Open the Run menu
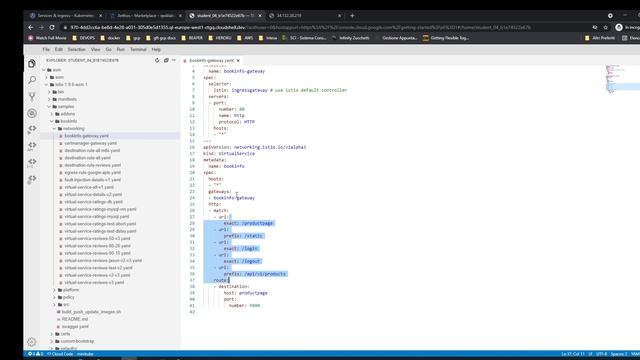 pyautogui.click(x=120, y=49)
